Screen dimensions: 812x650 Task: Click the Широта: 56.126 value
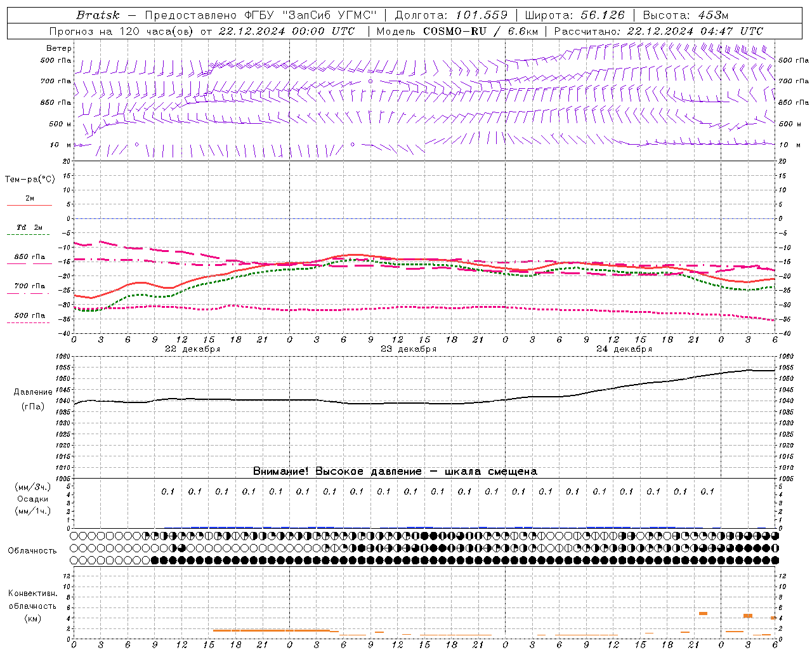point(575,15)
